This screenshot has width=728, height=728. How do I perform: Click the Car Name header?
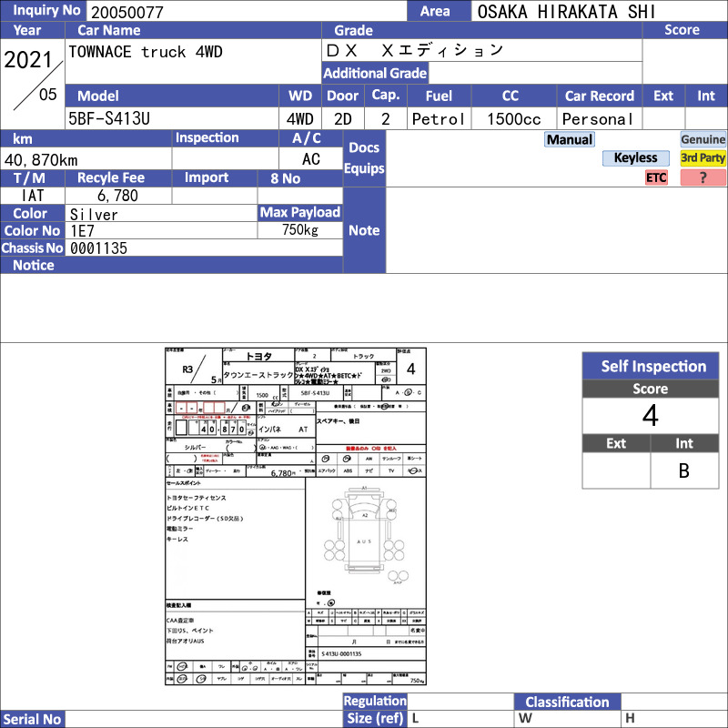point(108,30)
